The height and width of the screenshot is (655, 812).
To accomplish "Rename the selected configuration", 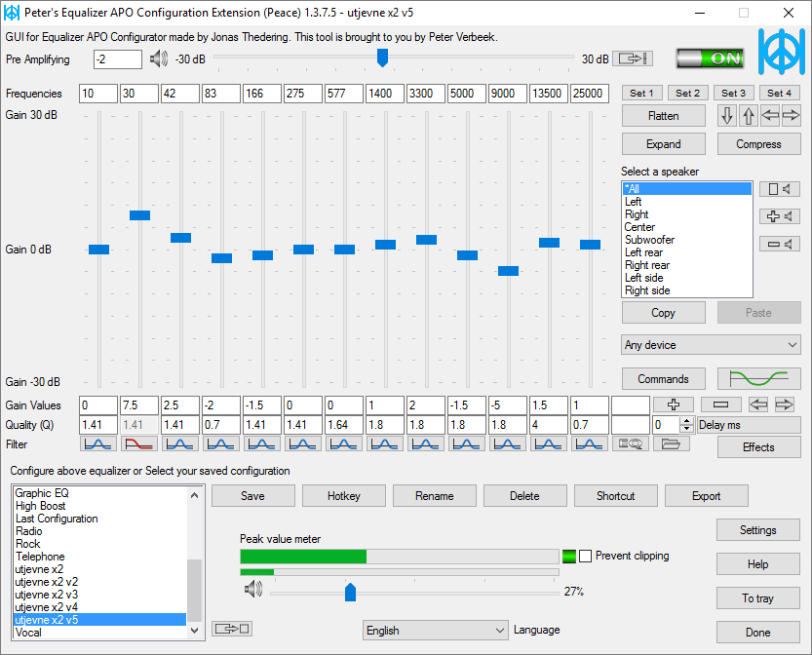I will pos(435,496).
